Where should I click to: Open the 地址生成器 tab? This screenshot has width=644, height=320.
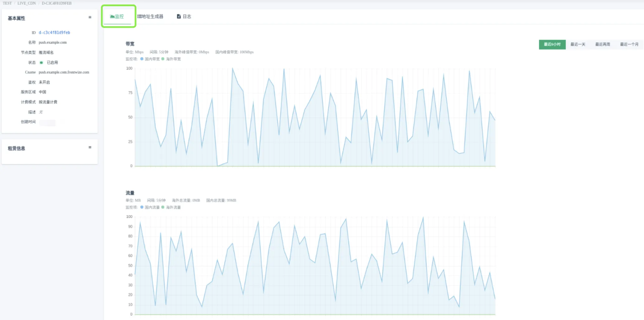tap(151, 16)
